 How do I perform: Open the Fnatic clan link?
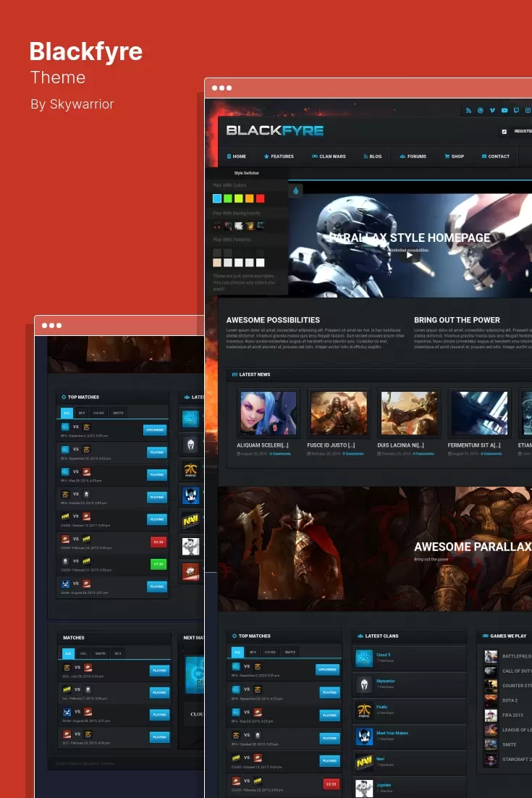(x=382, y=707)
